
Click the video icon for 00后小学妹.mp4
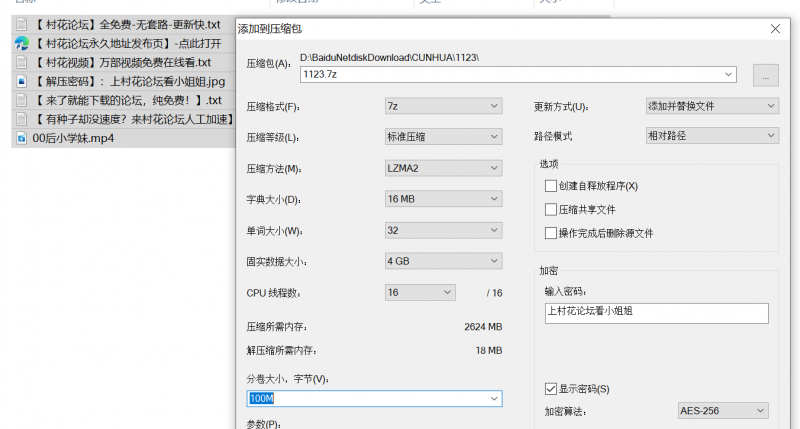[x=20, y=139]
